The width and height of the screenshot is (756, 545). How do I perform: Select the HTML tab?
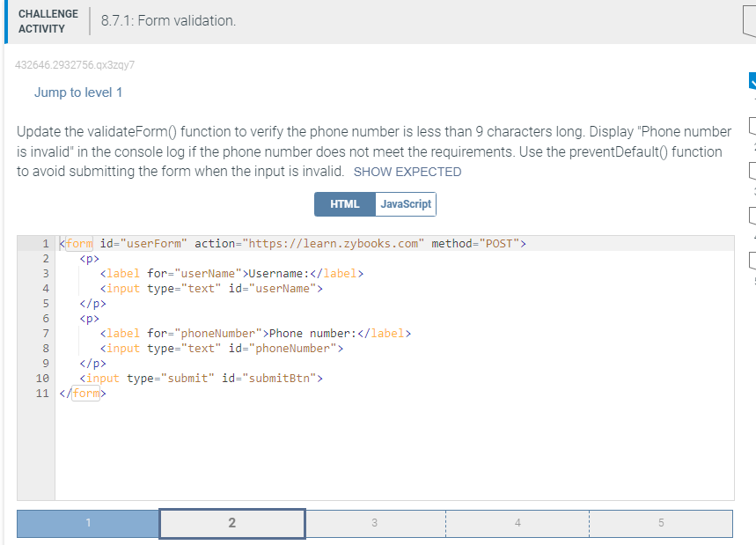coord(345,204)
